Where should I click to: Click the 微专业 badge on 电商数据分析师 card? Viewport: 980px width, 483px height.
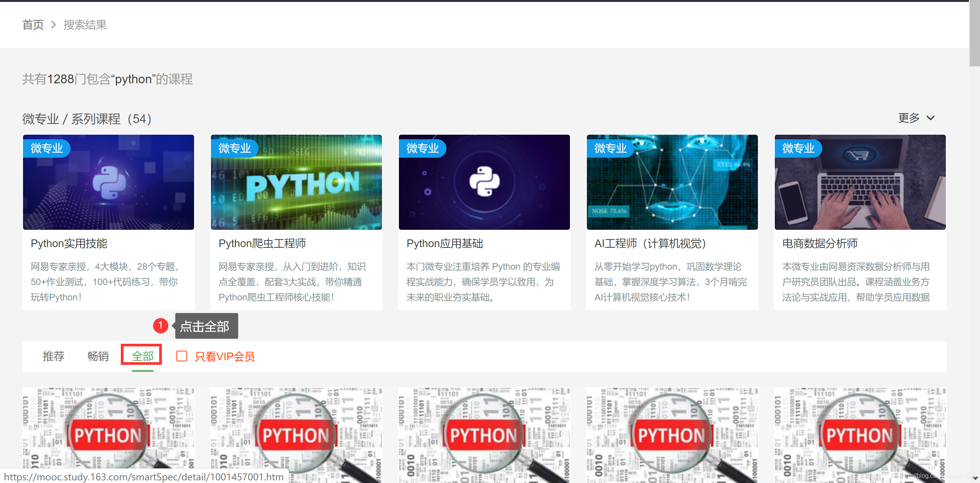click(798, 148)
